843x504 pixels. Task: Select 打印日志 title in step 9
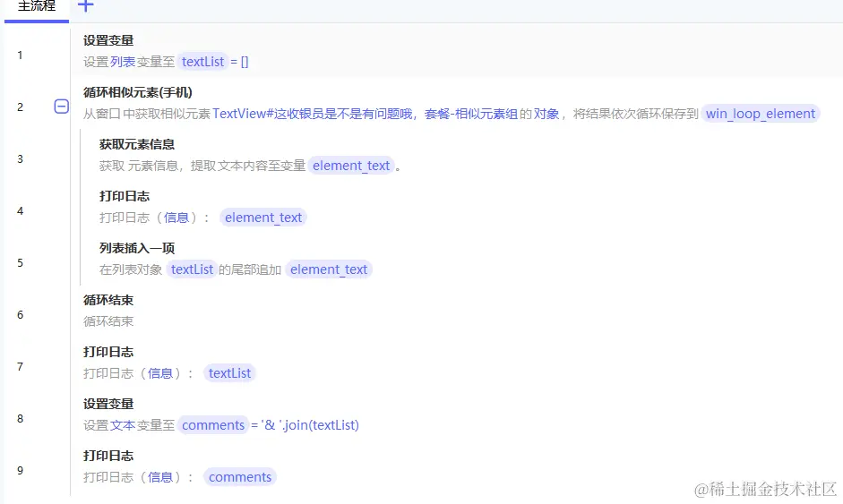click(108, 456)
